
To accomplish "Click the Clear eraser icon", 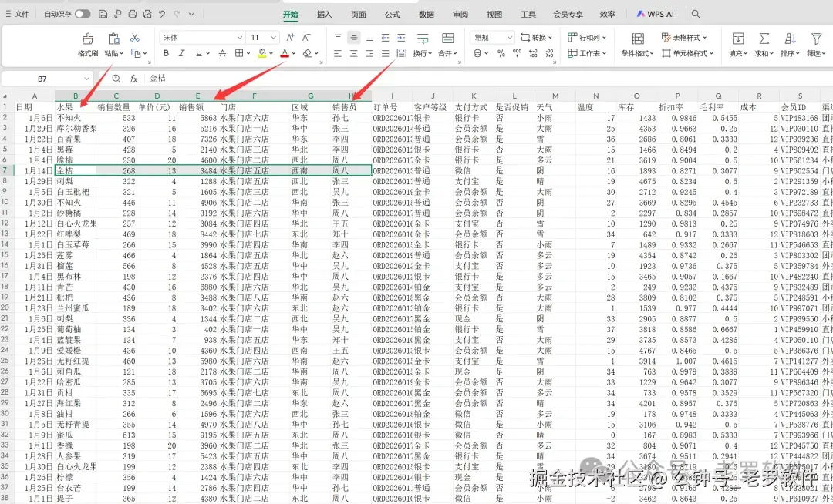I will coord(307,53).
